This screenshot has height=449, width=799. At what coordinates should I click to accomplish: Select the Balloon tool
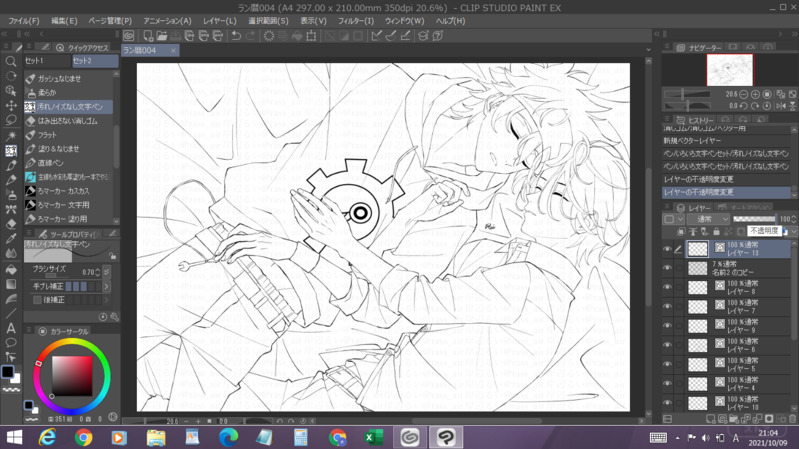(11, 342)
